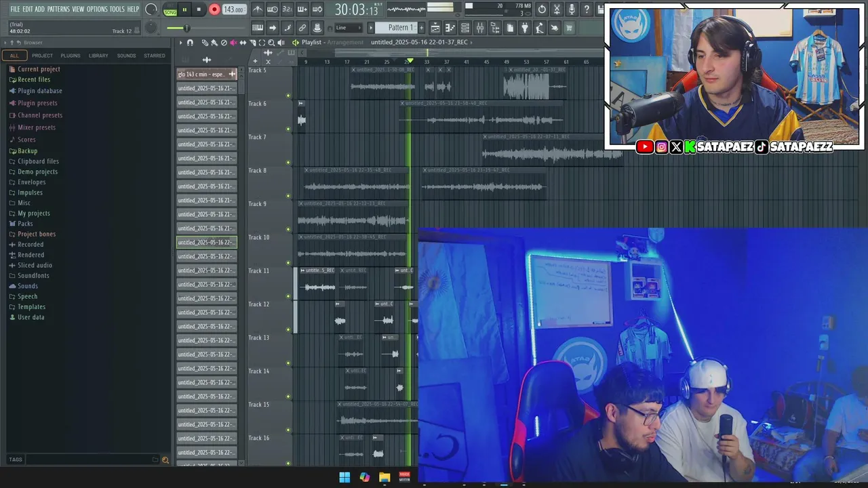Screen dimensions: 868x488
Task: Toggle the metronome icon
Action: 258,9
